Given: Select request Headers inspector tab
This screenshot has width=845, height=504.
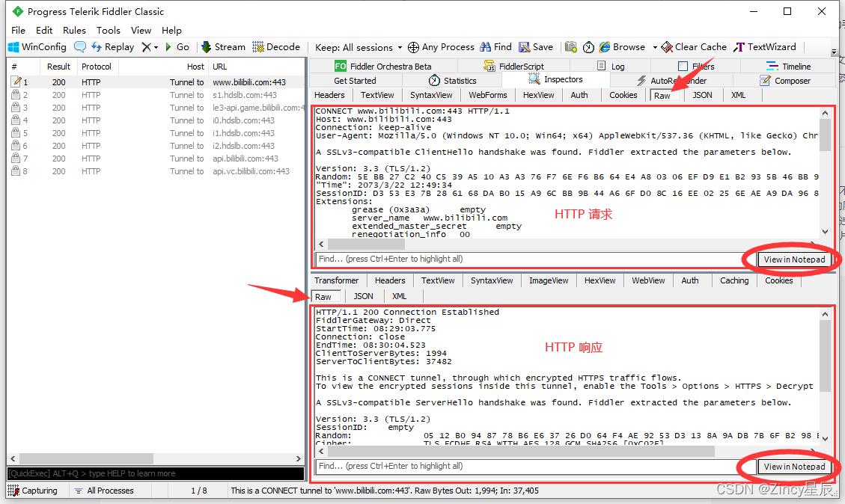Looking at the screenshot, I should click(329, 95).
